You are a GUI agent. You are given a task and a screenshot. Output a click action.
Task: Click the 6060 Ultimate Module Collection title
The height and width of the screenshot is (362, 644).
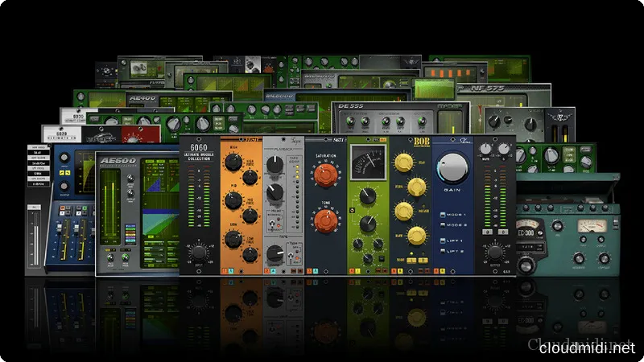199,152
